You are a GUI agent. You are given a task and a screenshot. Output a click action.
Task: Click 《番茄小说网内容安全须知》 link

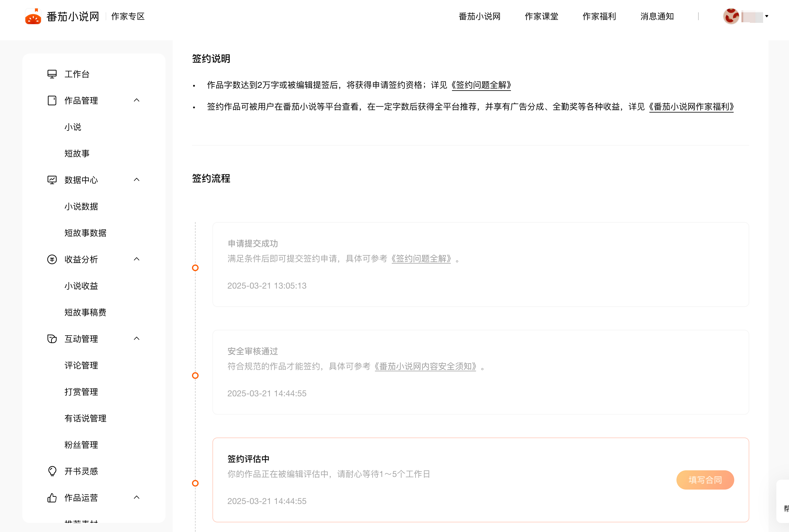tap(425, 366)
